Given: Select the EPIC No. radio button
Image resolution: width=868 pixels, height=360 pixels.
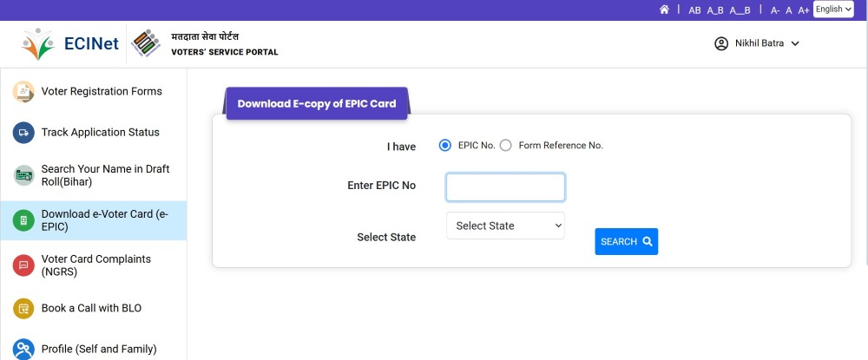Looking at the screenshot, I should coord(445,146).
